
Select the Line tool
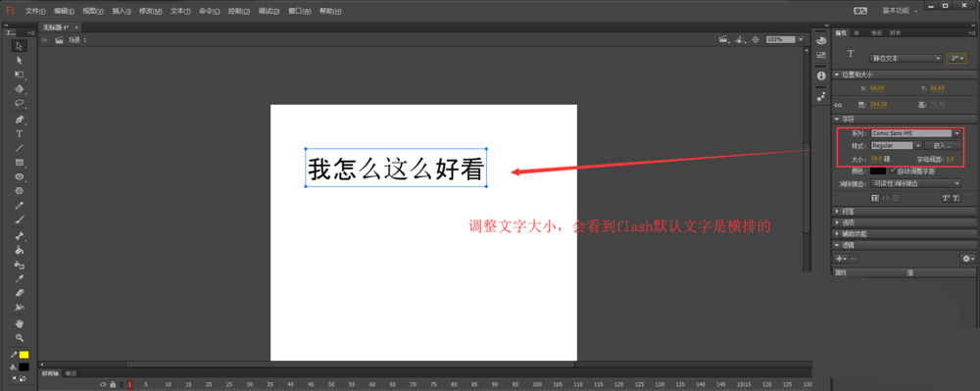pyautogui.click(x=20, y=148)
